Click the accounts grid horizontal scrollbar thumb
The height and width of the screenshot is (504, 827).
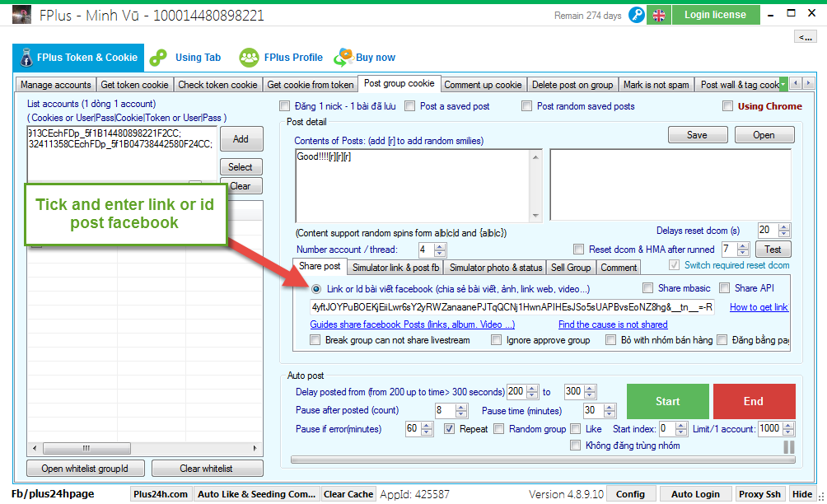(x=86, y=449)
